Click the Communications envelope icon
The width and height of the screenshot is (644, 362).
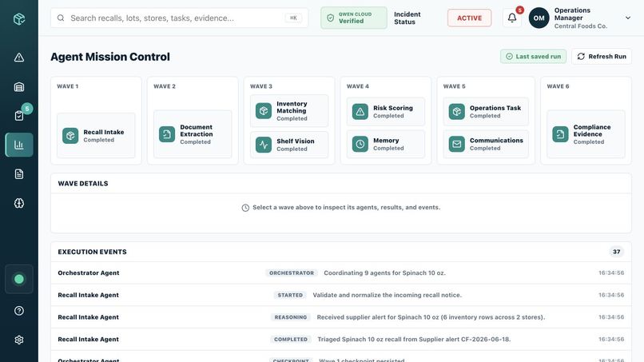pos(456,144)
